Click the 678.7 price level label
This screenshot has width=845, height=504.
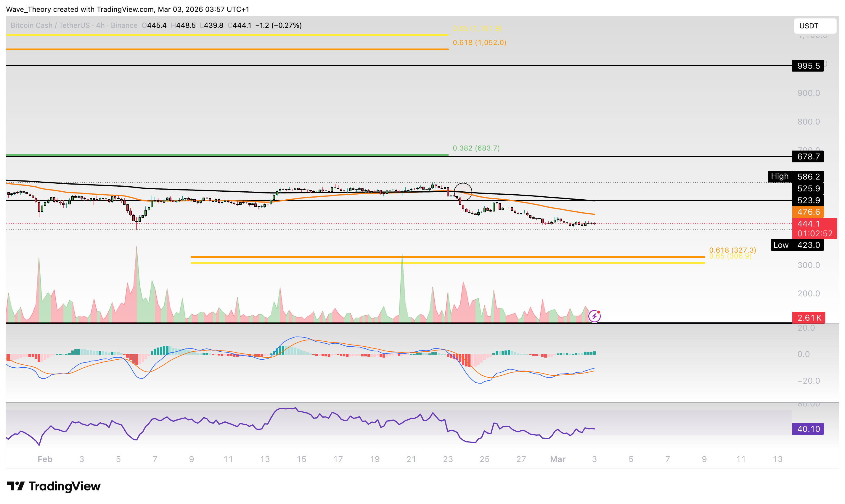pos(808,156)
